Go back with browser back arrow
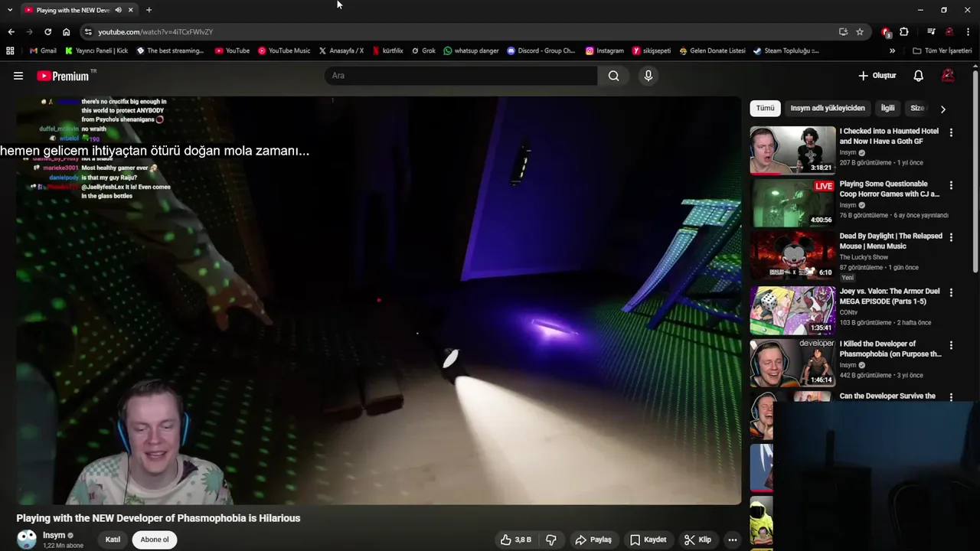 click(x=11, y=32)
